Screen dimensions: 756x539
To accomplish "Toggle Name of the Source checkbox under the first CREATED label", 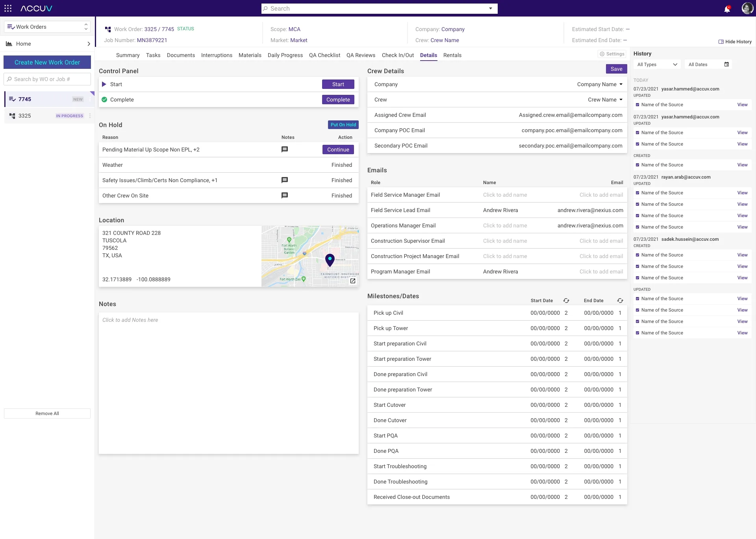I will click(637, 165).
